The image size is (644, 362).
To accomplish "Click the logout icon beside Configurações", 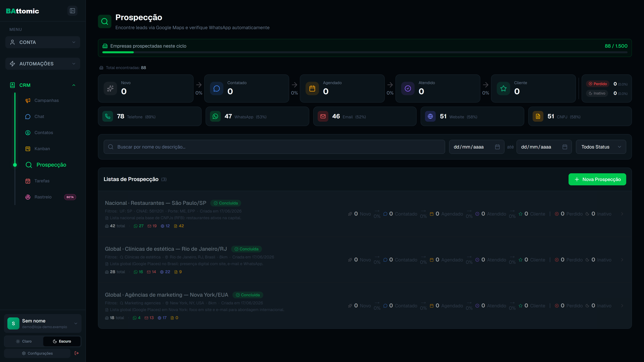I will (76, 353).
